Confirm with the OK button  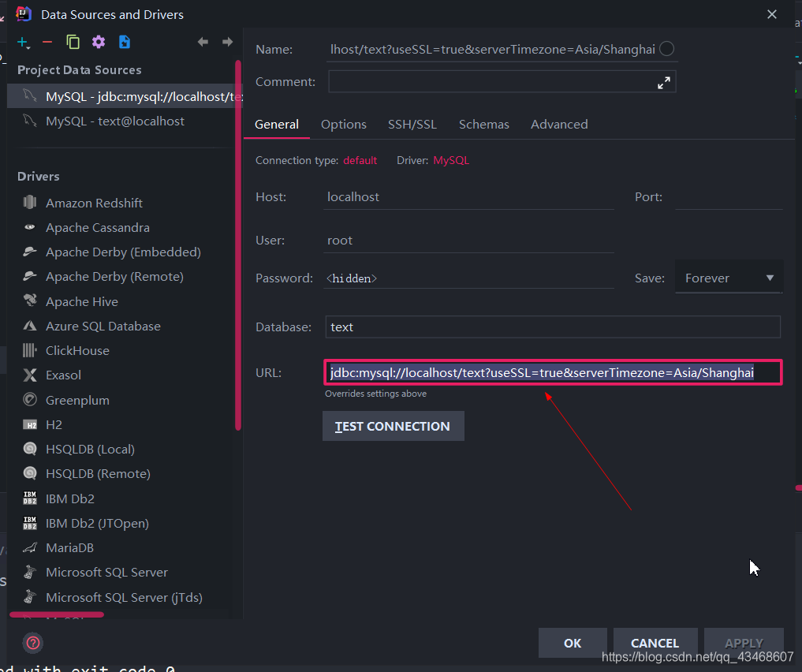tap(573, 643)
